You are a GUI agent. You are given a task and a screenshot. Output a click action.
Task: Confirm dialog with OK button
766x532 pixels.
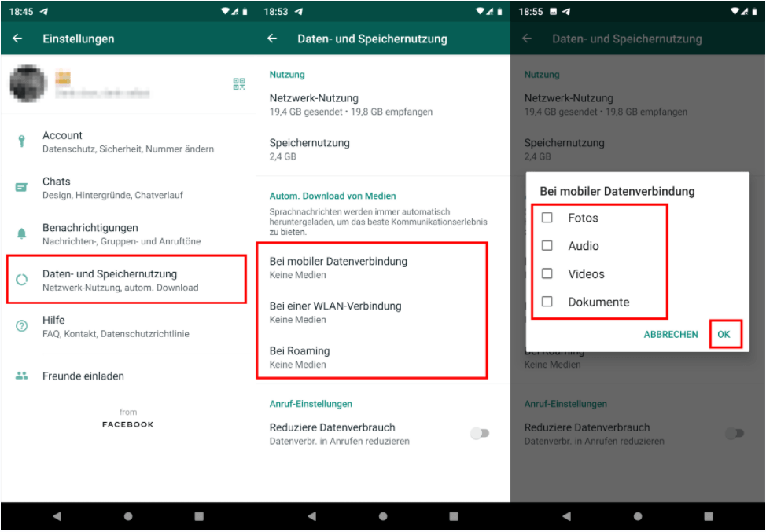coord(724,334)
